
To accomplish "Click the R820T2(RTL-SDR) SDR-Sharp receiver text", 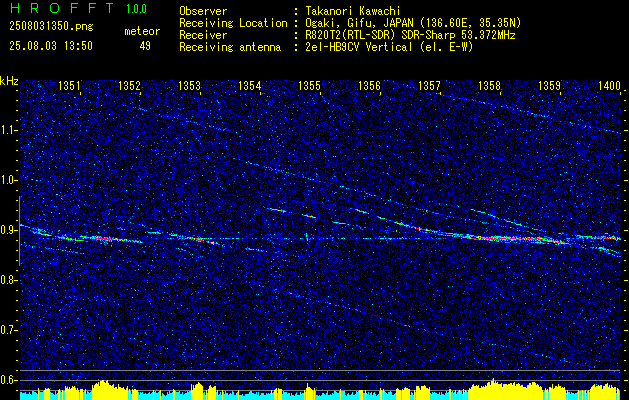I will [410, 35].
